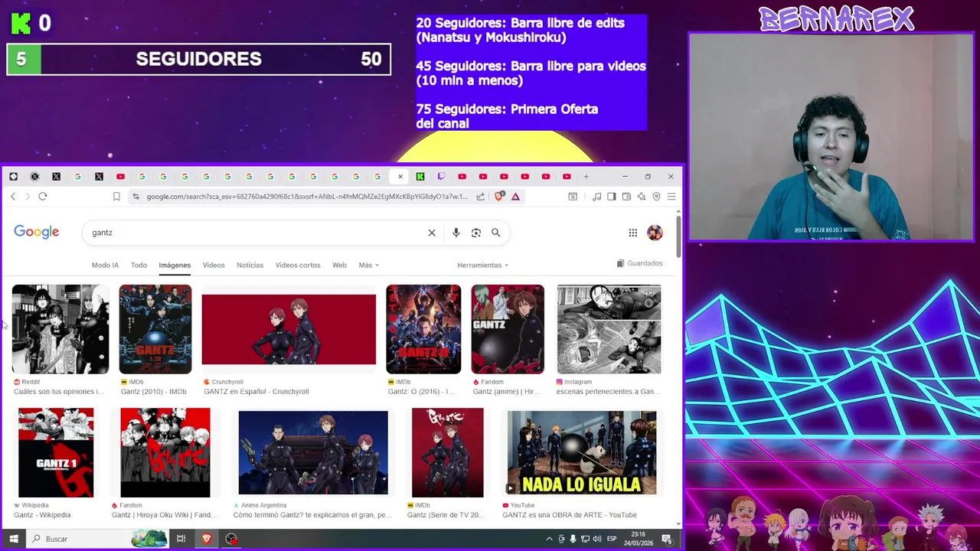The height and width of the screenshot is (551, 980).
Task: Select the Imágenes results tab
Action: tap(175, 266)
